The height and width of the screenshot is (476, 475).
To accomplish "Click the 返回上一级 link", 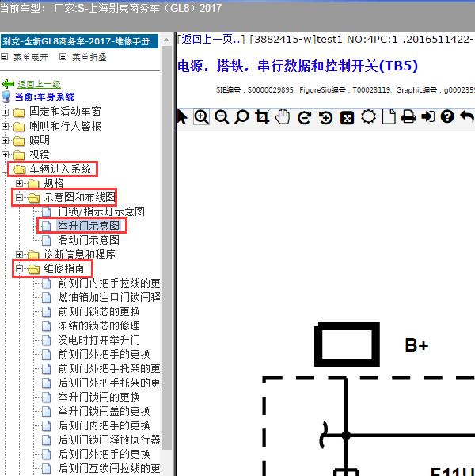I will point(39,84).
